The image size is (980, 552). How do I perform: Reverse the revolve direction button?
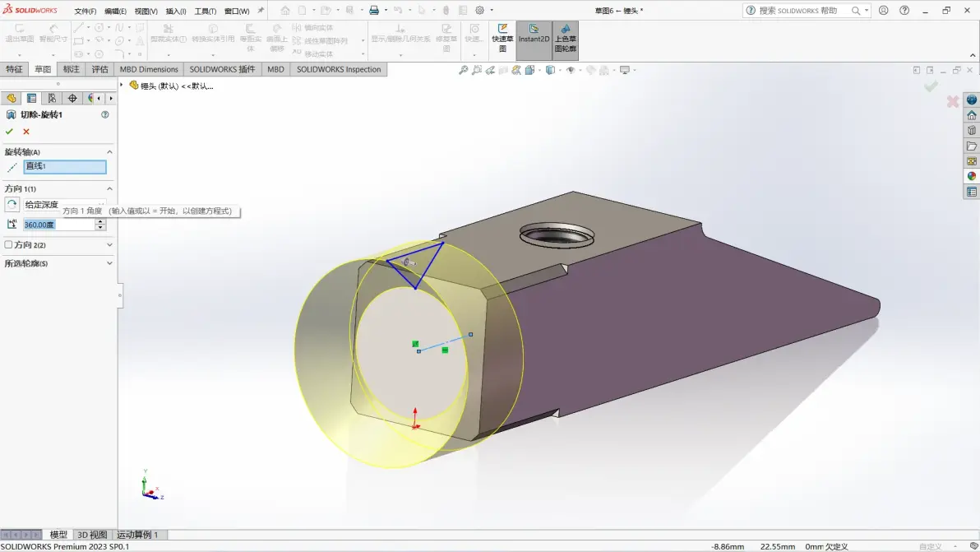pyautogui.click(x=12, y=204)
